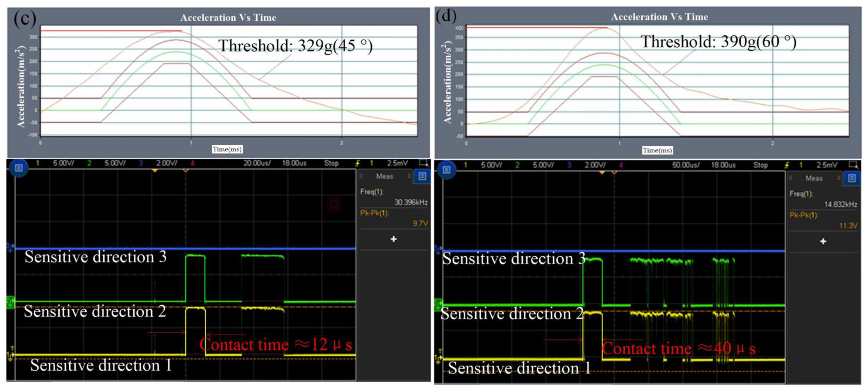Click 'Sensitive direction 3' label in oscilloscope (c)
This screenshot has height=391, width=868.
tap(96, 257)
